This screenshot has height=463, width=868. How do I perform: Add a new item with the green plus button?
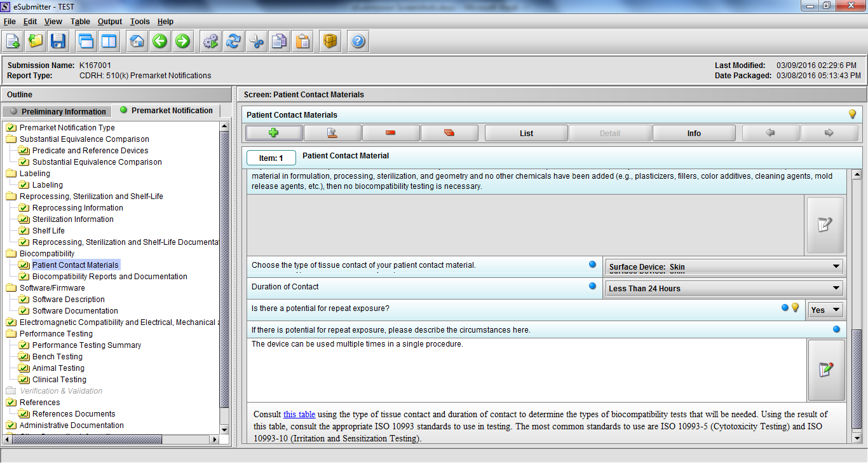pos(274,133)
